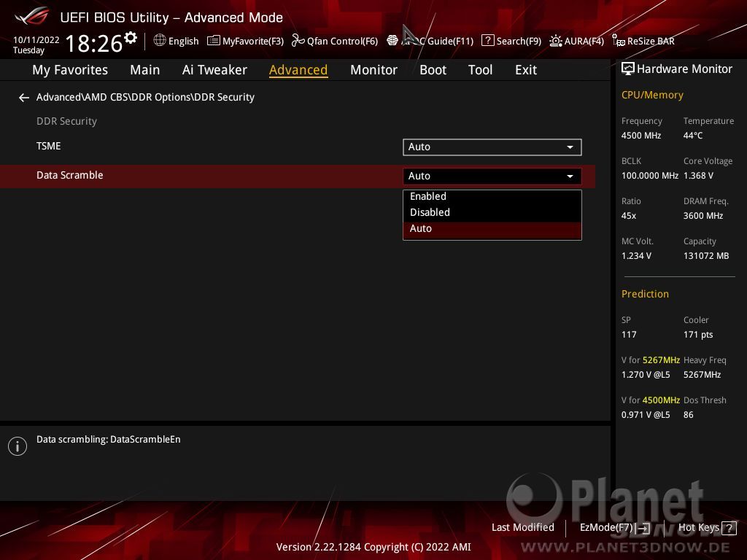Click the DDR Security section heading

tap(66, 122)
